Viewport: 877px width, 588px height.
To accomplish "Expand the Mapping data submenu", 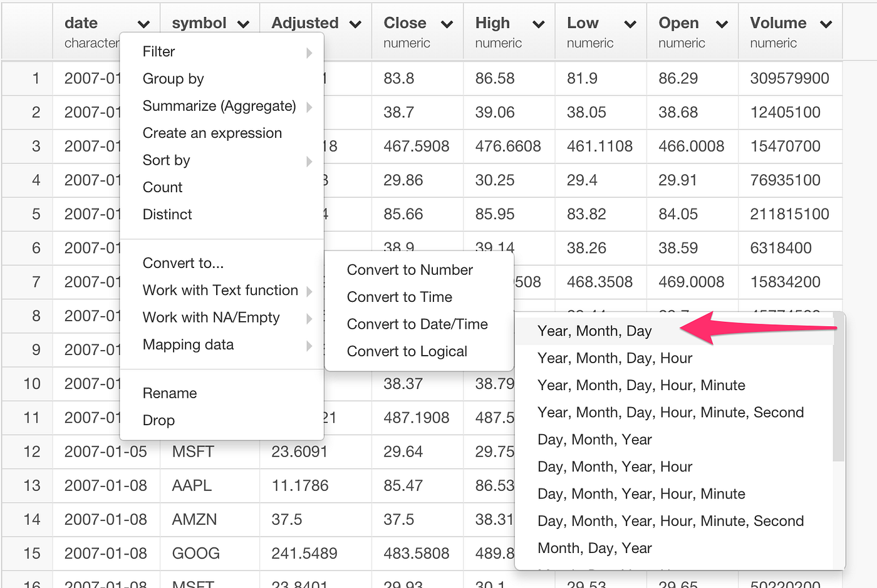I will pyautogui.click(x=189, y=344).
